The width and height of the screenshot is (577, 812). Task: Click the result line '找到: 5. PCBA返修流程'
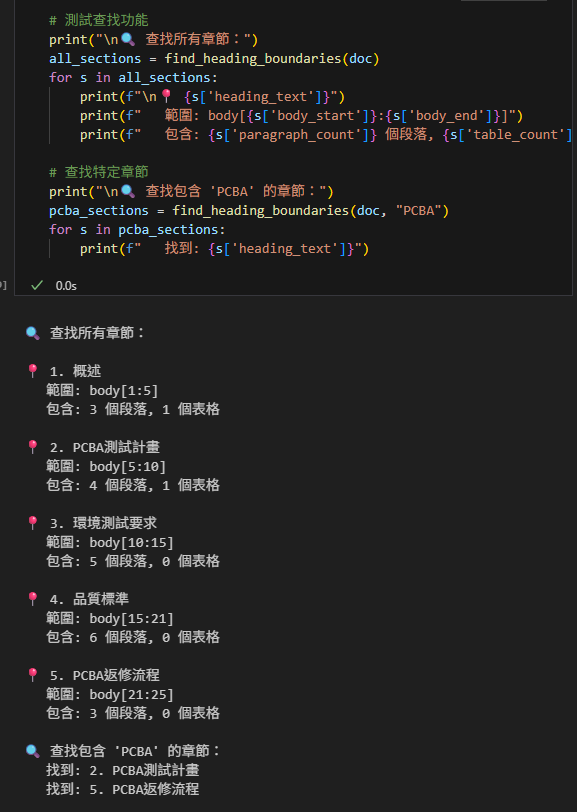[x=123, y=790]
